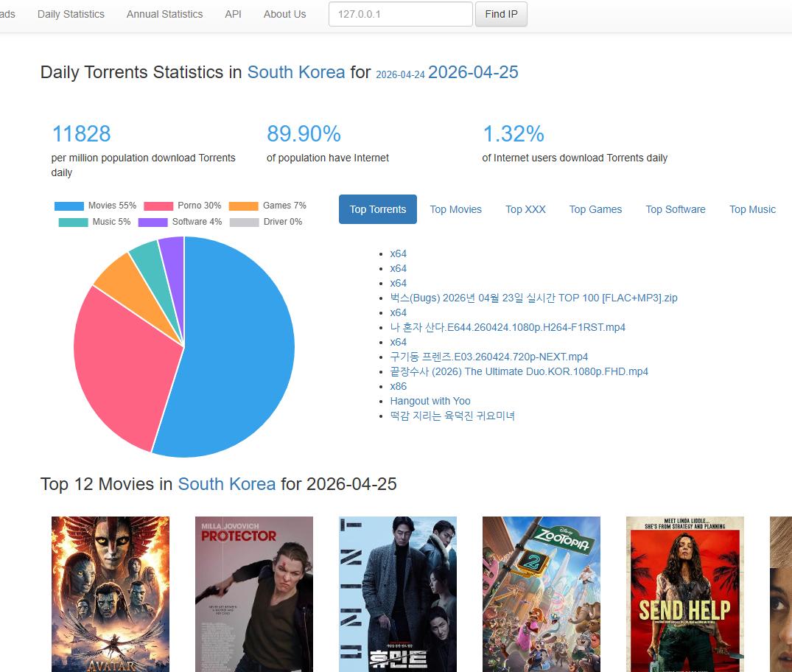Open the Humint Korean movie poster
This screenshot has height=672, width=792.
(398, 594)
